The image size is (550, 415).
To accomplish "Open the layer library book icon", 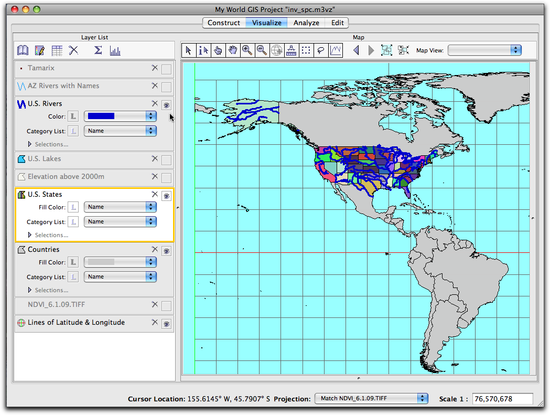I will (23, 51).
